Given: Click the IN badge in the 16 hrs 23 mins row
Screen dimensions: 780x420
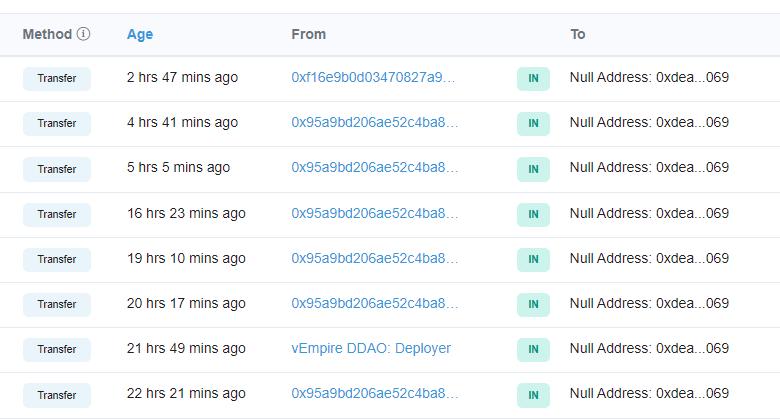Looking at the screenshot, I should pyautogui.click(x=533, y=214).
